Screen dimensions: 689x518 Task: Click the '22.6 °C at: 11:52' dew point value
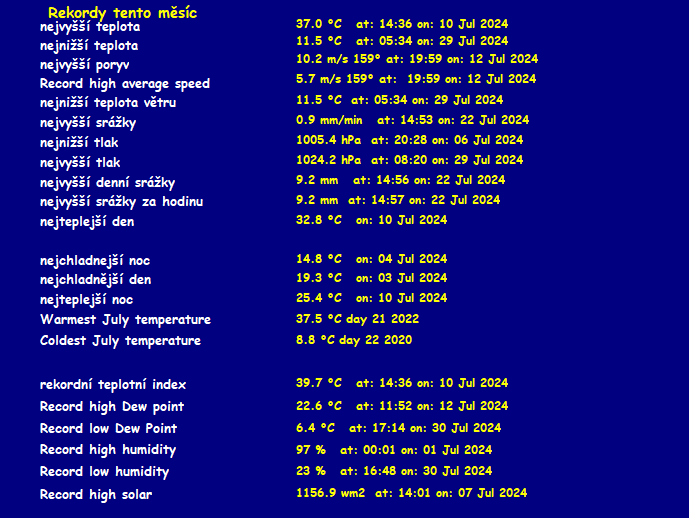[x=402, y=406]
